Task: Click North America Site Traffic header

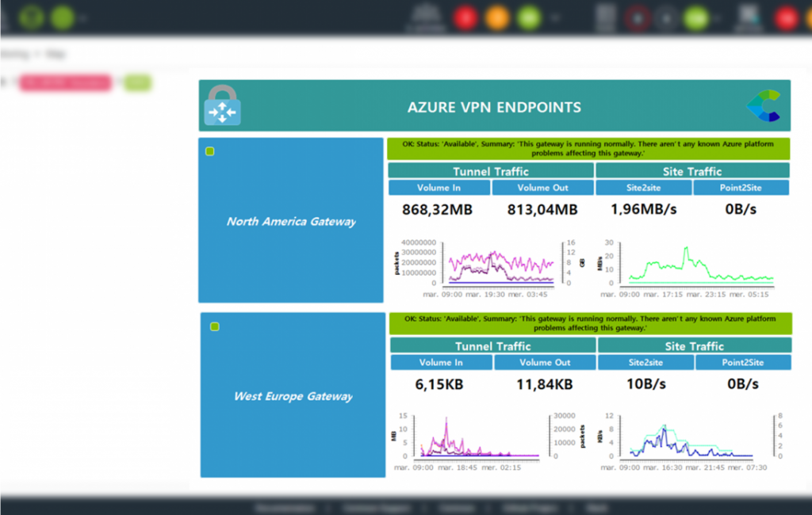Action: coord(692,171)
